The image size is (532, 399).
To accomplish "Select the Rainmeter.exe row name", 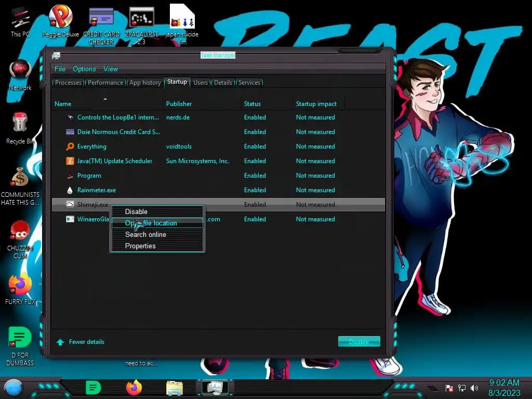I will pos(96,190).
